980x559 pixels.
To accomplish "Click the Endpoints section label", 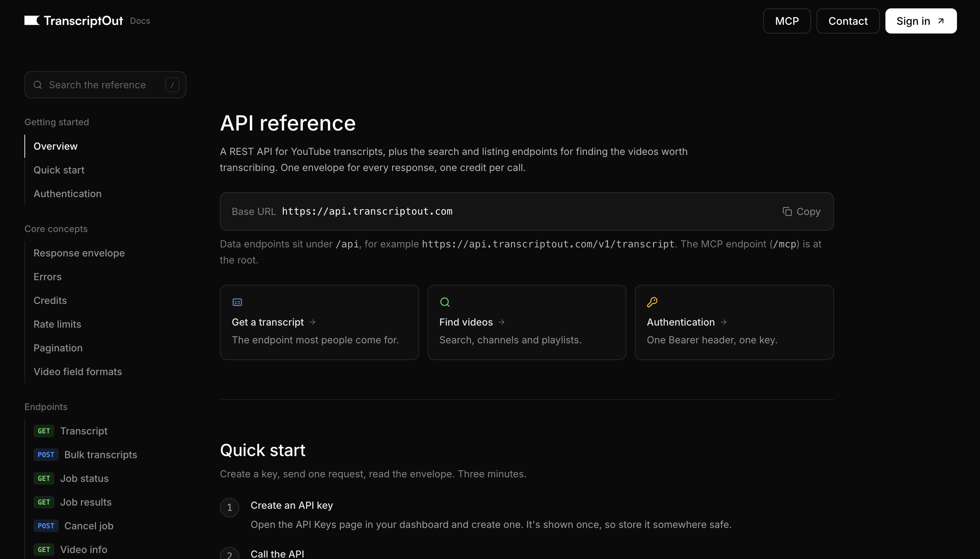I will pyautogui.click(x=46, y=407).
